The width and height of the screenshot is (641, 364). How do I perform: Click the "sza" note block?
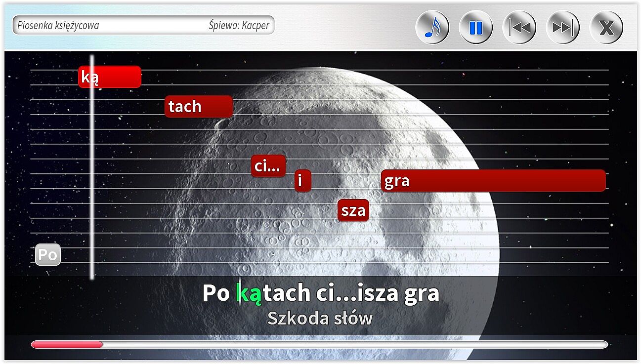coord(353,210)
